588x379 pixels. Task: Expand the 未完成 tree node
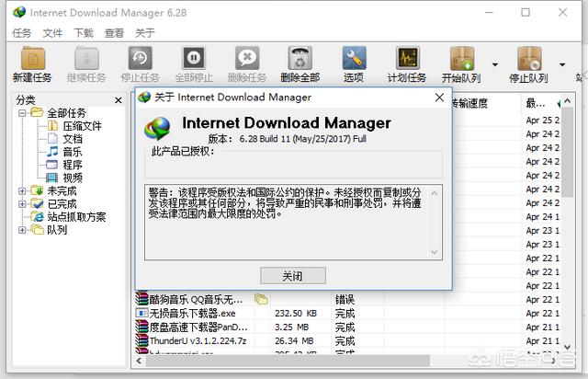point(22,190)
